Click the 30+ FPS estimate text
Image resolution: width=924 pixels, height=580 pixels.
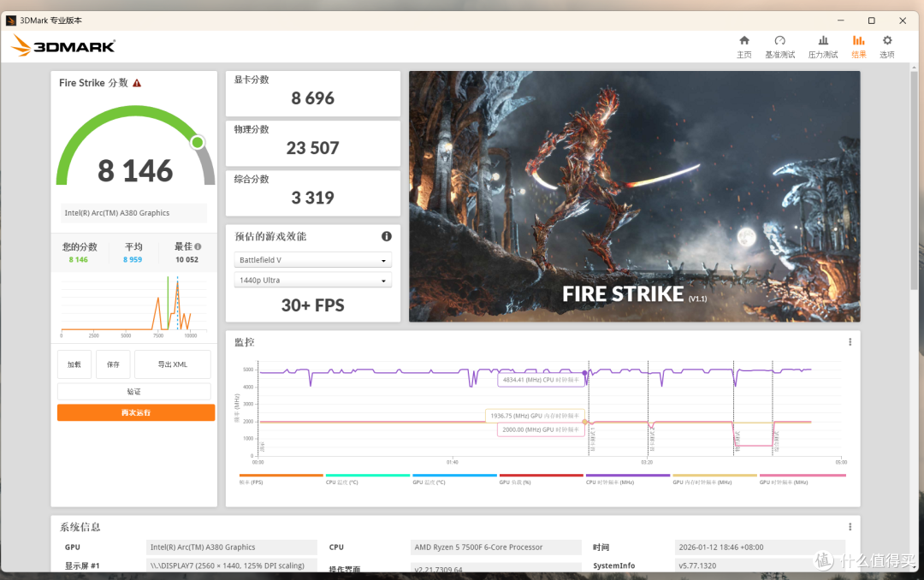tap(313, 305)
